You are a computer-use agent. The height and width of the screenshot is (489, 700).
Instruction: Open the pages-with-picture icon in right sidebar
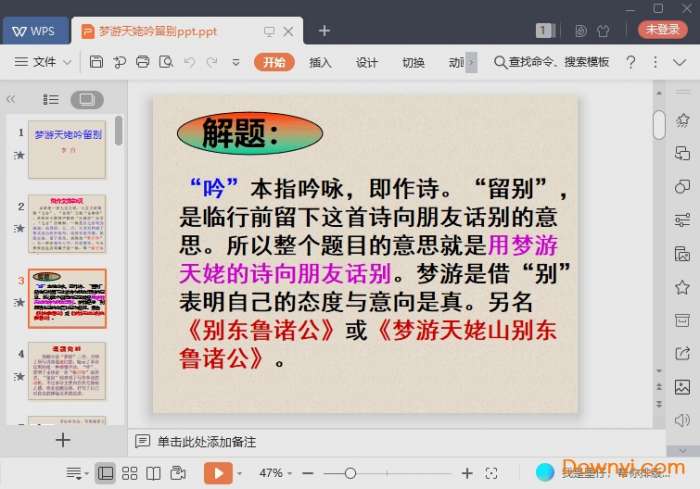point(683,253)
